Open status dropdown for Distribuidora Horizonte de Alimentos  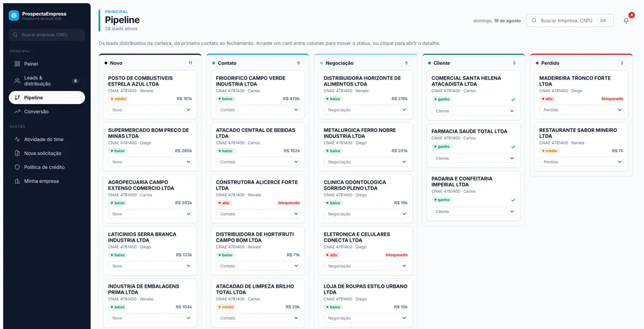point(365,110)
